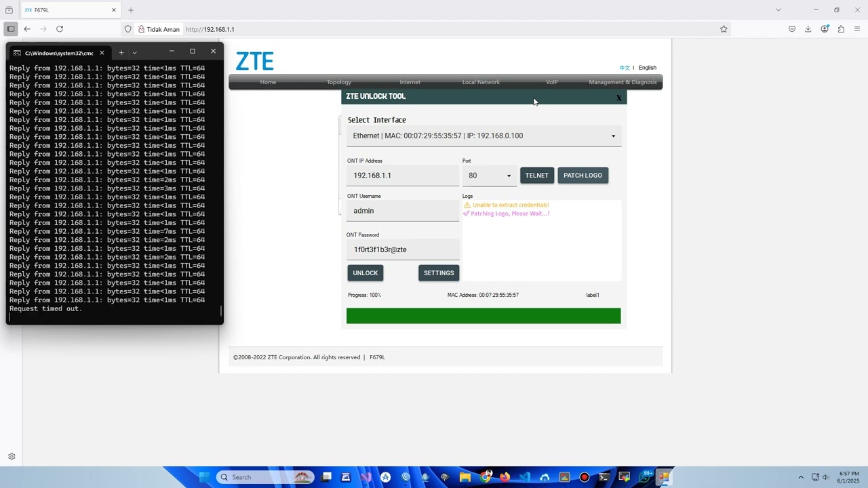Open the Firefox sidebar toggle icon

(x=10, y=29)
